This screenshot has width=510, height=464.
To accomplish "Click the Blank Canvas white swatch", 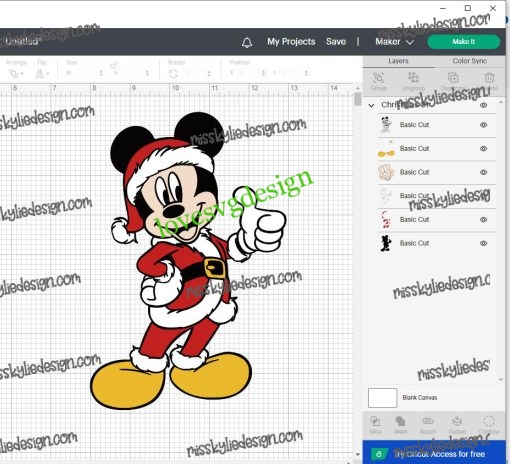I will pos(382,398).
